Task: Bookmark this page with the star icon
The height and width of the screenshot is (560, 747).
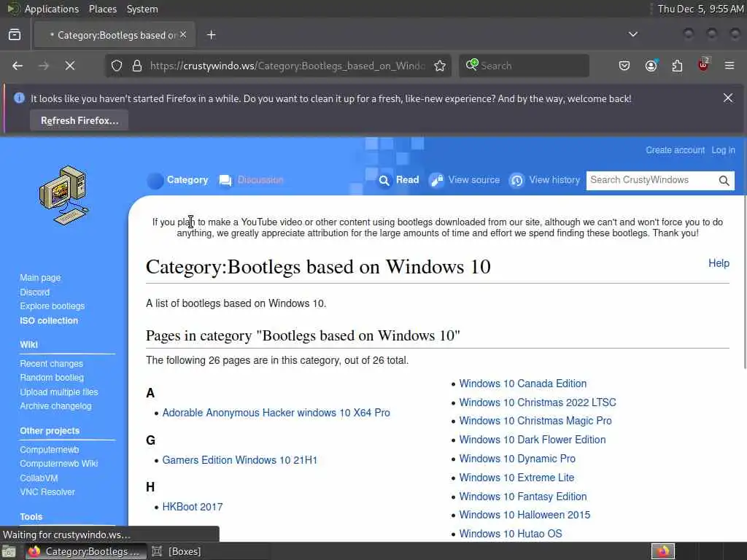Action: tap(440, 66)
